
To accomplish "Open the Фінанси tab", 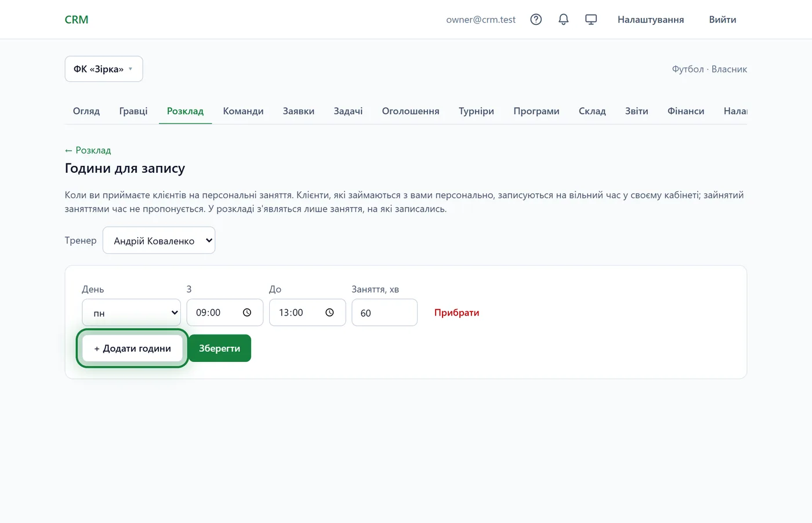I will click(x=686, y=111).
